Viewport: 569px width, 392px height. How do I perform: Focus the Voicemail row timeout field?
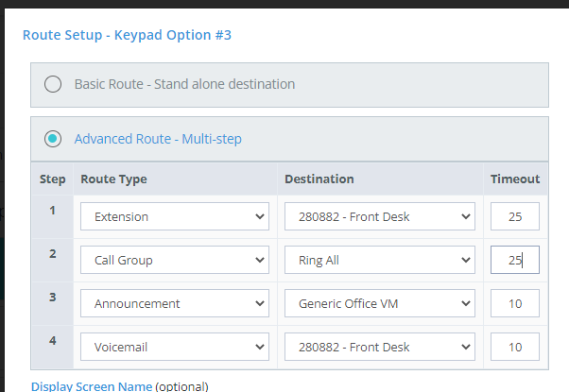tap(514, 347)
